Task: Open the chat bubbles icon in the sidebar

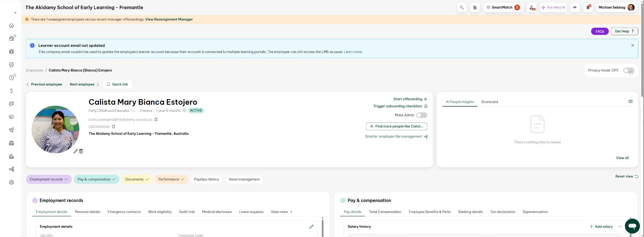Action: coord(11,104)
